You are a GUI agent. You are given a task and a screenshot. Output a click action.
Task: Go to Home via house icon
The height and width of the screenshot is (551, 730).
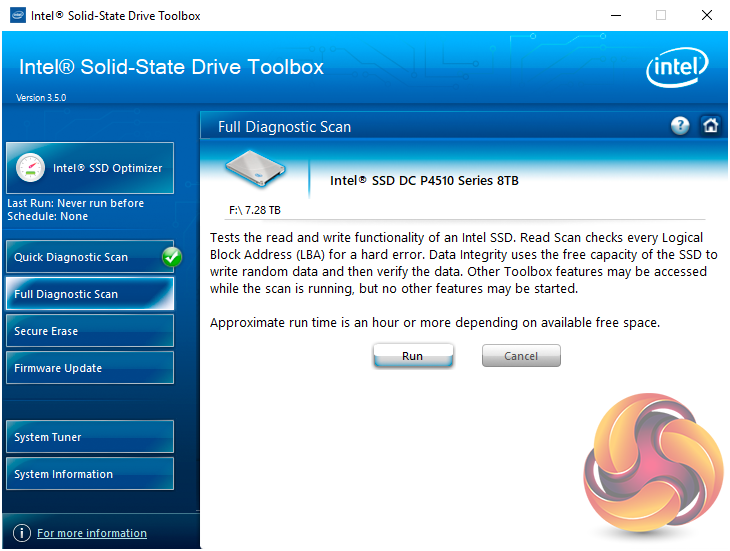point(710,126)
